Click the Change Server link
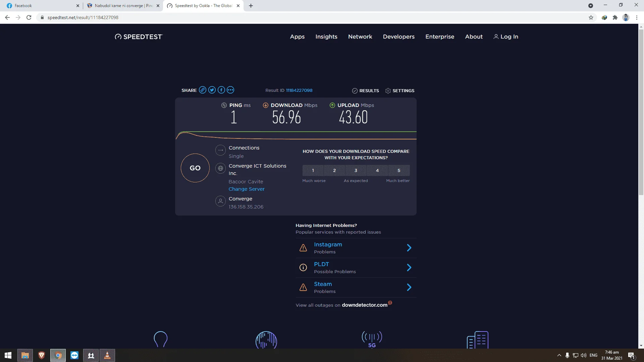This screenshot has width=644, height=362. 247,189
